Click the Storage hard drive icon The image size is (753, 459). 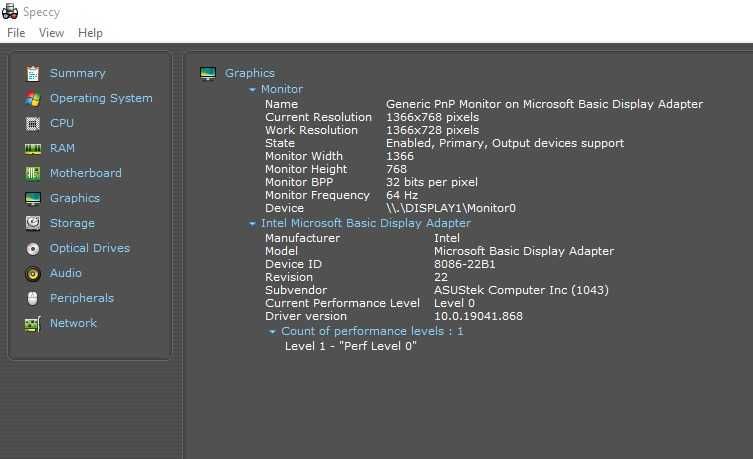click(33, 223)
